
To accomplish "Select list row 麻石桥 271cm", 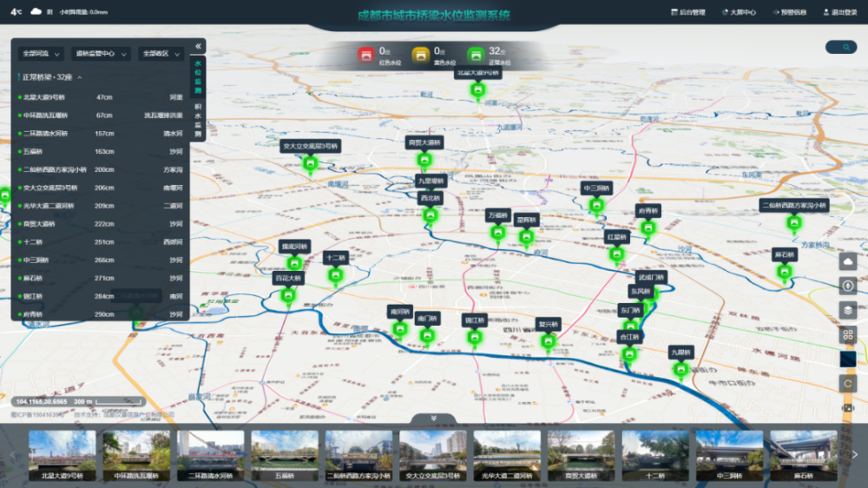I will (x=100, y=278).
